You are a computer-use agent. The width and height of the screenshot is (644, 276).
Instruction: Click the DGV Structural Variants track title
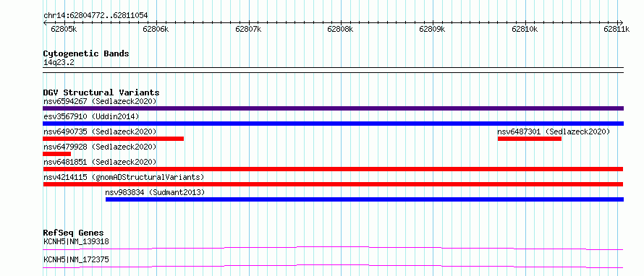101,92
